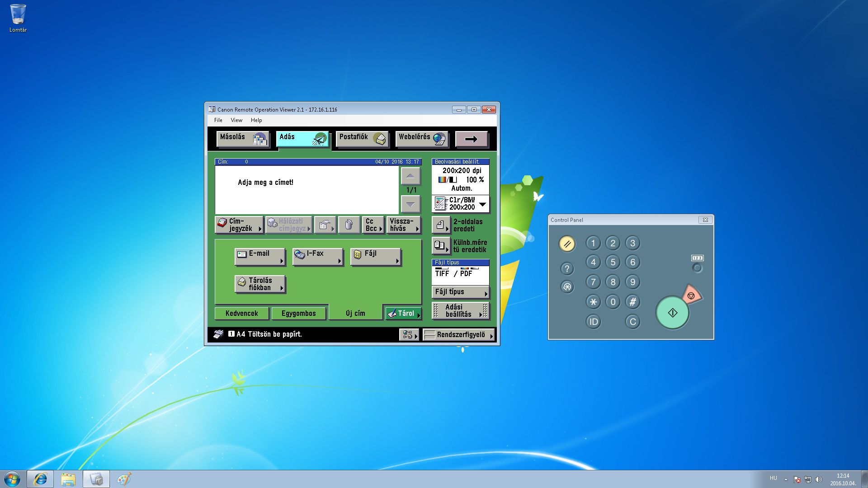Click the Különb. méretű eredetik icon
The width and height of the screenshot is (868, 488).
coord(441,246)
